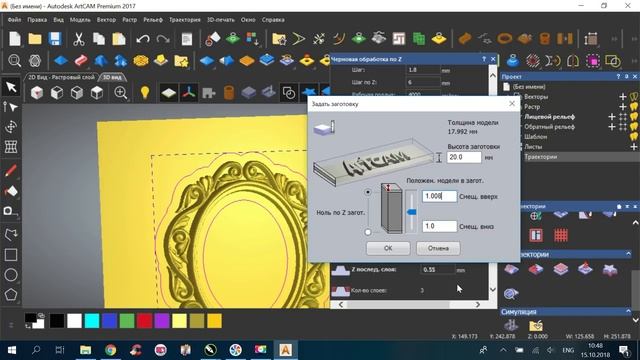Click the New file icon in the toolbar
The image size is (640, 360).
click(15, 39)
